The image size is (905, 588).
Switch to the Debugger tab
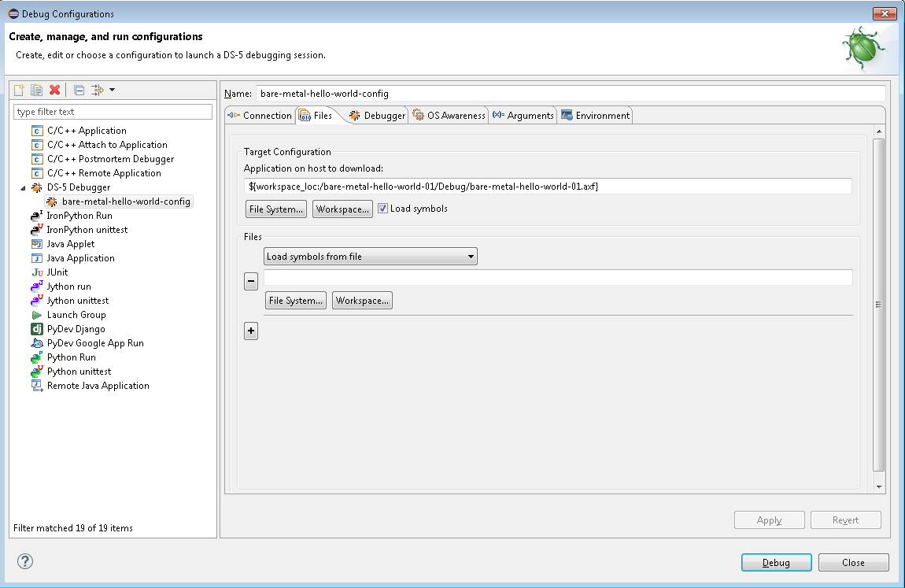tap(378, 116)
